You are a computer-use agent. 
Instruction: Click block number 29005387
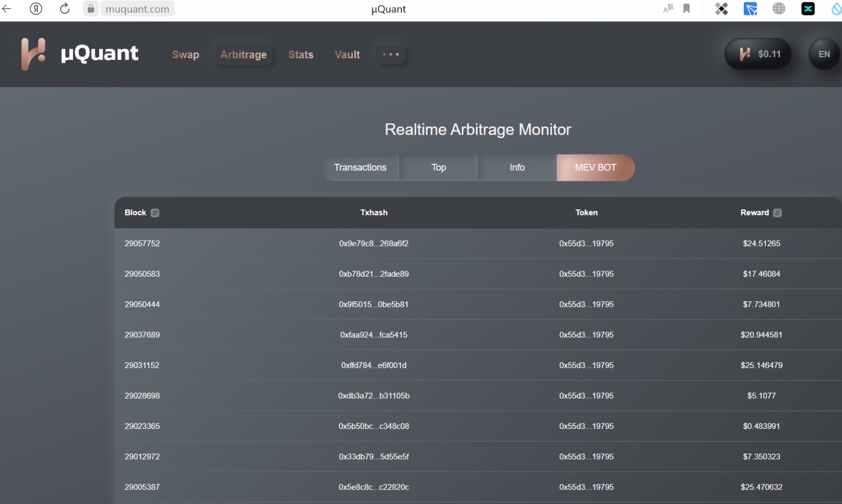pos(142,487)
